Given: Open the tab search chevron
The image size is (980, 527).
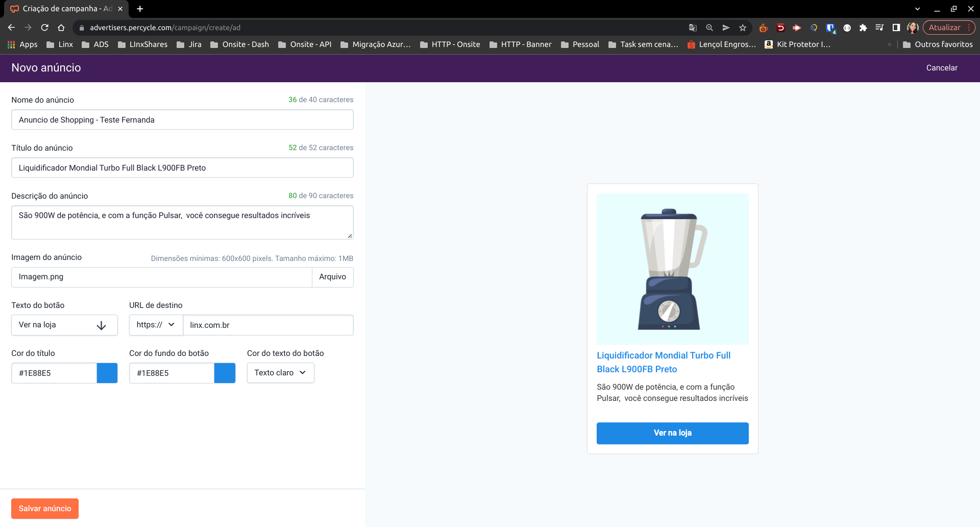Looking at the screenshot, I should [x=917, y=9].
